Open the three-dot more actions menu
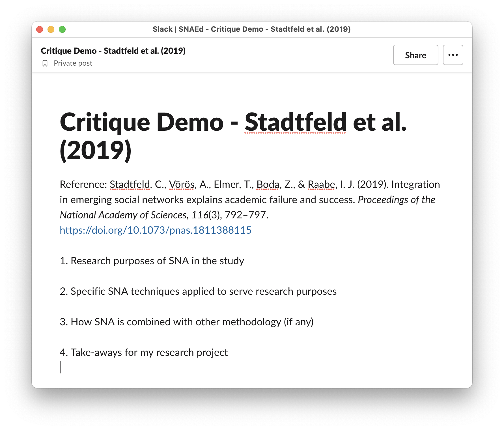This screenshot has width=504, height=430. tap(453, 55)
